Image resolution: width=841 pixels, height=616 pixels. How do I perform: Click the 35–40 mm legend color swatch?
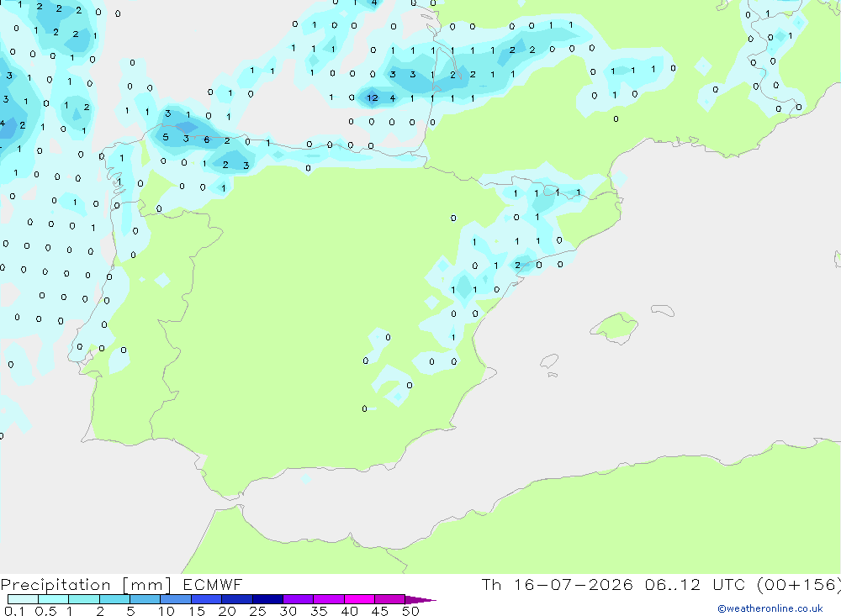pyautogui.click(x=328, y=599)
